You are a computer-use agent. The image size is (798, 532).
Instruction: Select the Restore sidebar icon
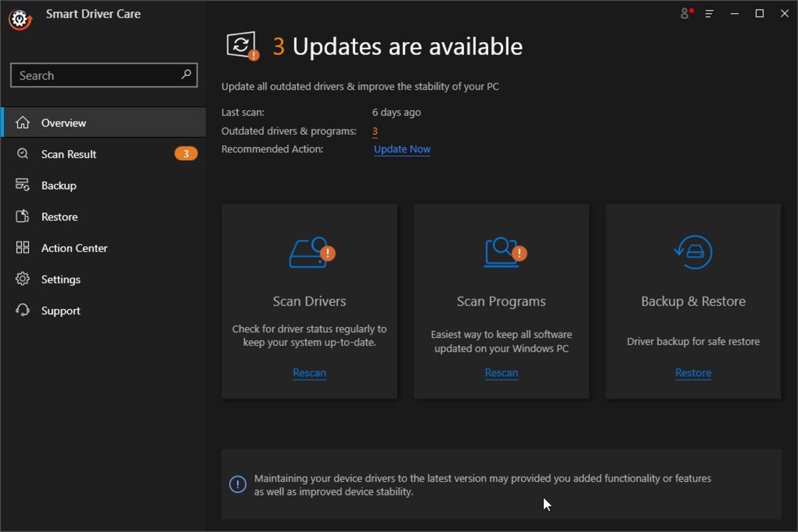[22, 217]
